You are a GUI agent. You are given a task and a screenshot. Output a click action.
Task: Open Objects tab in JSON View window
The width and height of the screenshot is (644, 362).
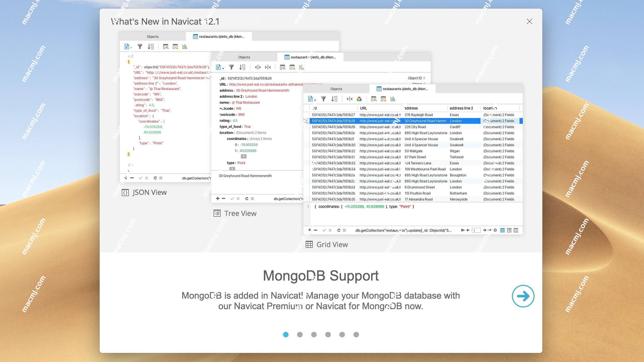152,36
